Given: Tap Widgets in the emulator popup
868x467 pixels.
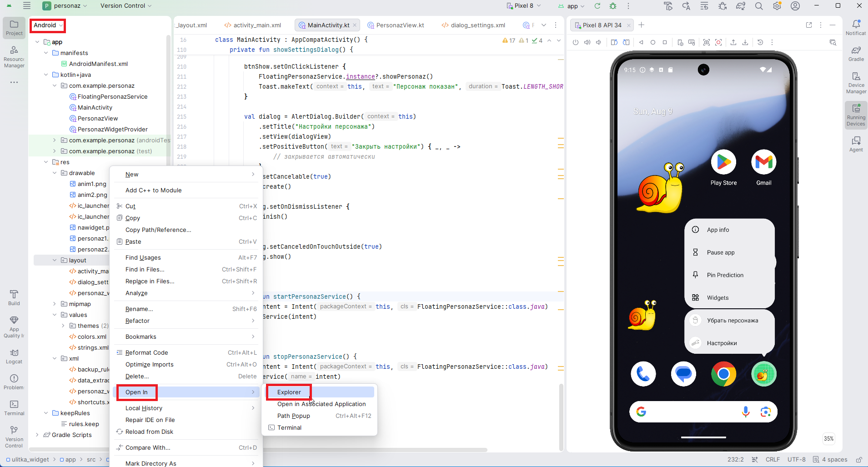Looking at the screenshot, I should (x=729, y=298).
